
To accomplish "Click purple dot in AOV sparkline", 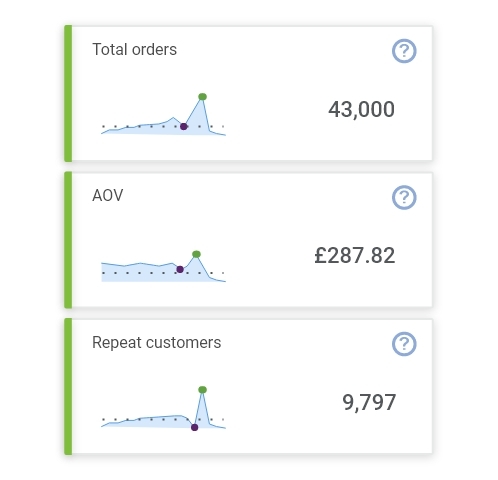I will coord(180,269).
